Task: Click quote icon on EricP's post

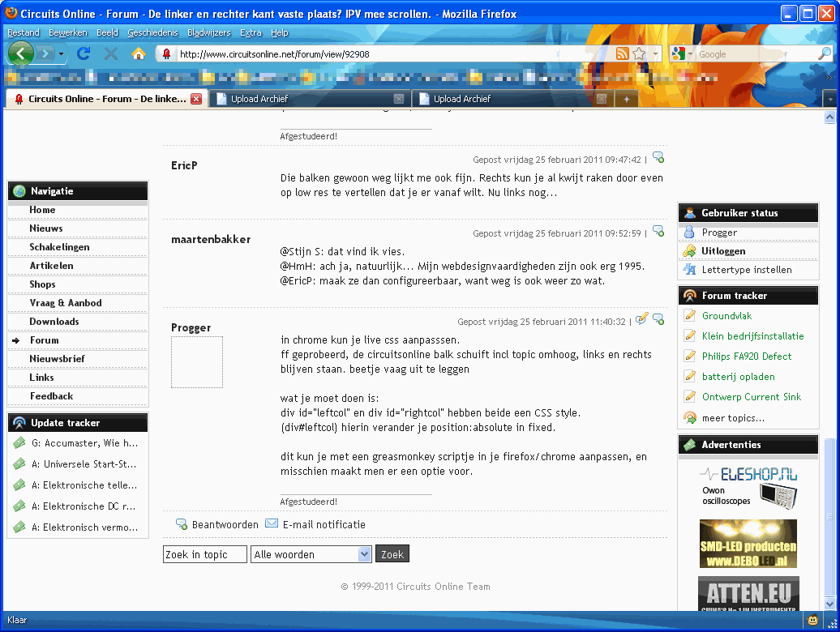Action: click(658, 158)
